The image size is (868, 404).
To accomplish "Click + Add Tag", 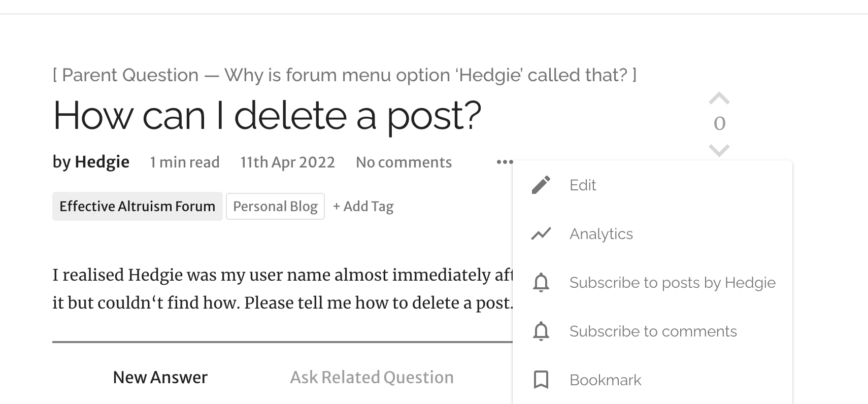I will 363,206.
